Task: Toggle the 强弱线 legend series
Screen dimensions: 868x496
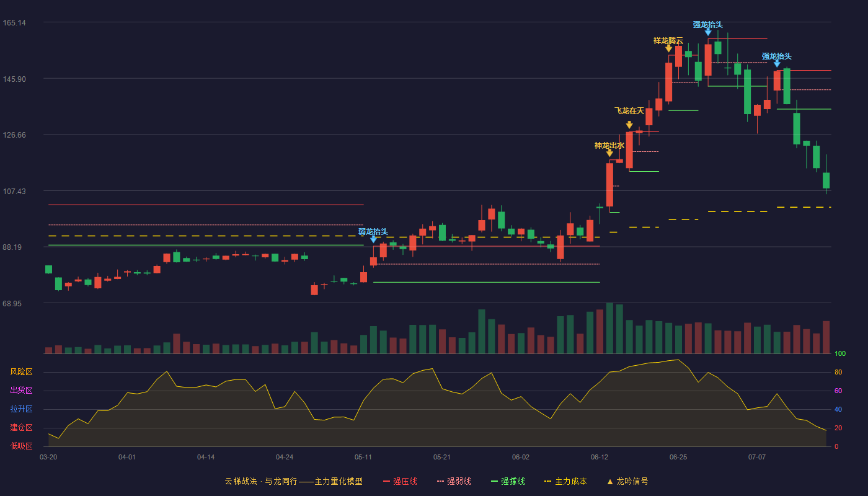Action: coord(454,481)
